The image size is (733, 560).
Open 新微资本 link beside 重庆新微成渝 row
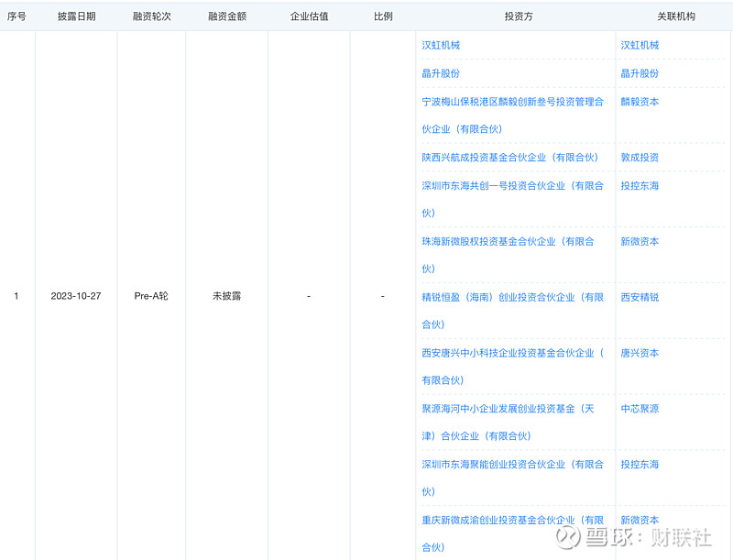(x=640, y=520)
